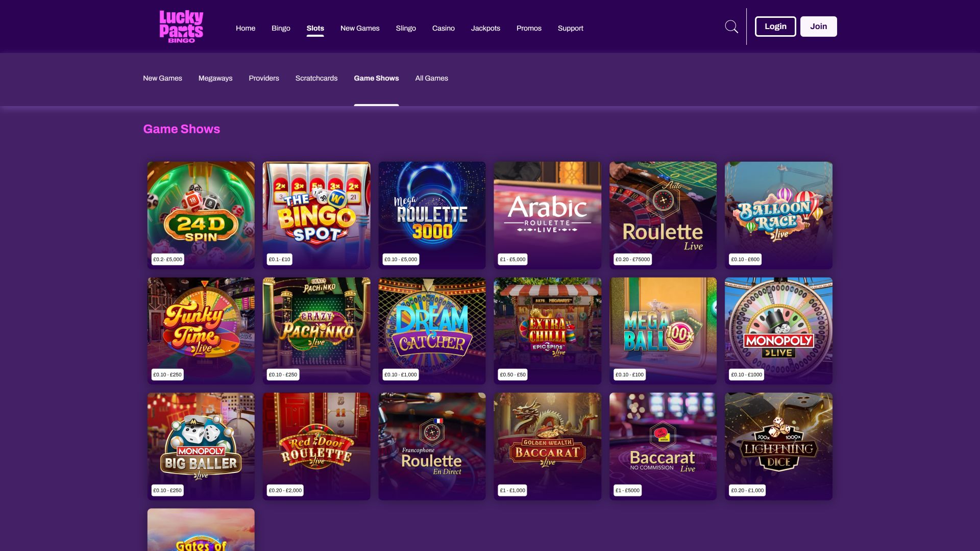Launch Monopoly Live game tile
This screenshot has width=980, height=551.
(x=778, y=331)
